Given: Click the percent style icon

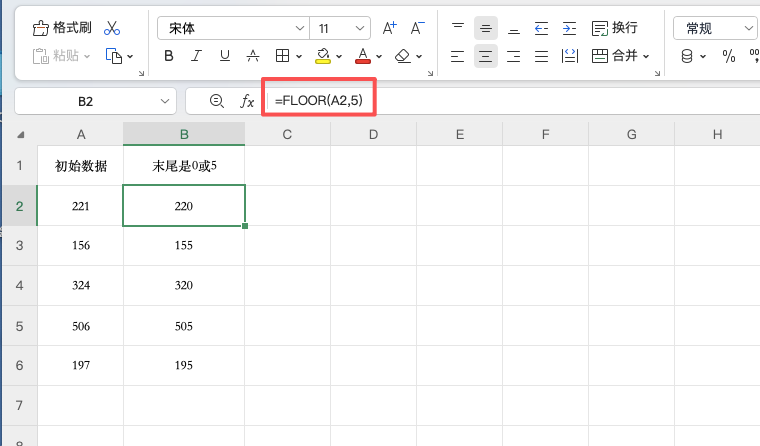Looking at the screenshot, I should click(x=729, y=56).
